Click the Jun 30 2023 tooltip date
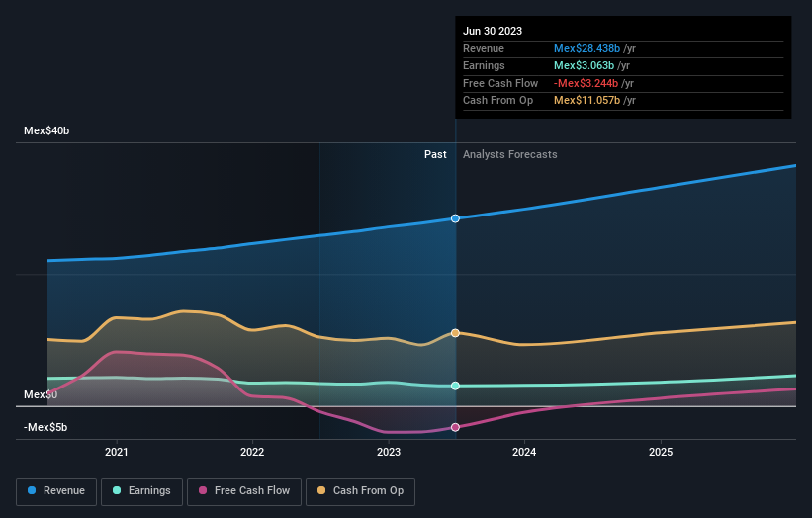812x518 pixels. coord(493,31)
